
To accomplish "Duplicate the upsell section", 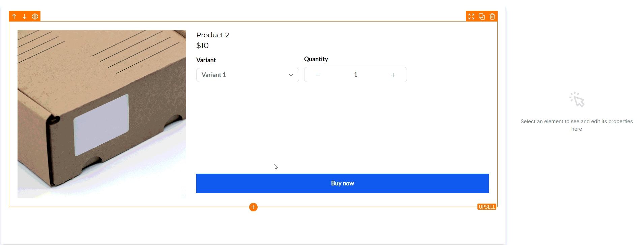I will (x=482, y=16).
